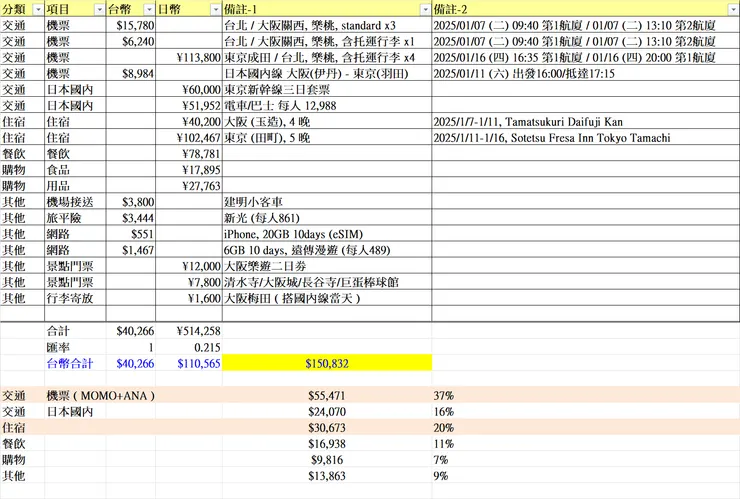740x499 pixels.
Task: Select the 機票 ( MOMO+ANA ) summary cell
Action: click(100, 396)
